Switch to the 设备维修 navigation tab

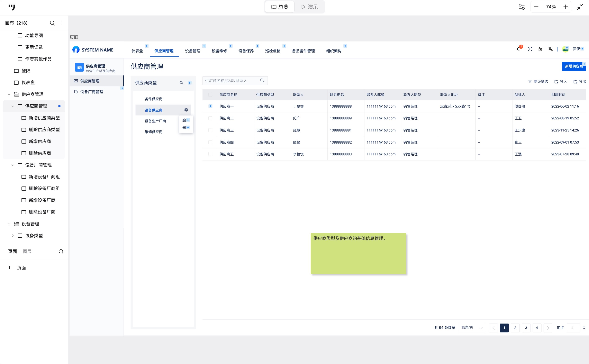click(x=219, y=51)
